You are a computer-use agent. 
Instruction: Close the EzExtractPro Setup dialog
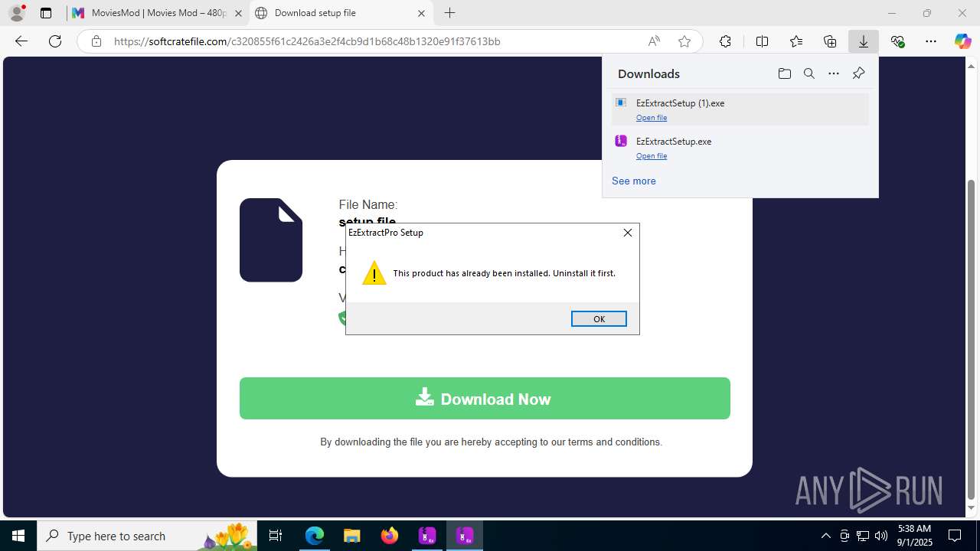click(627, 233)
